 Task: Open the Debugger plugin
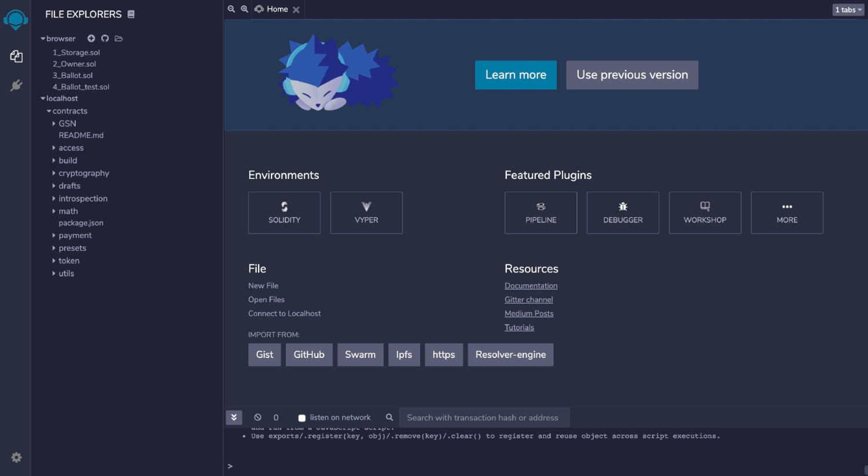623,213
